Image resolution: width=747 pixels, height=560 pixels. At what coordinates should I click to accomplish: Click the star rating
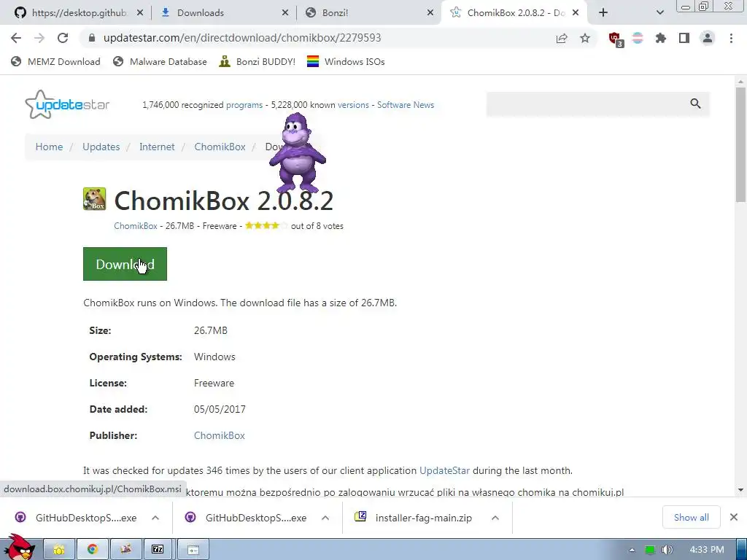(266, 226)
